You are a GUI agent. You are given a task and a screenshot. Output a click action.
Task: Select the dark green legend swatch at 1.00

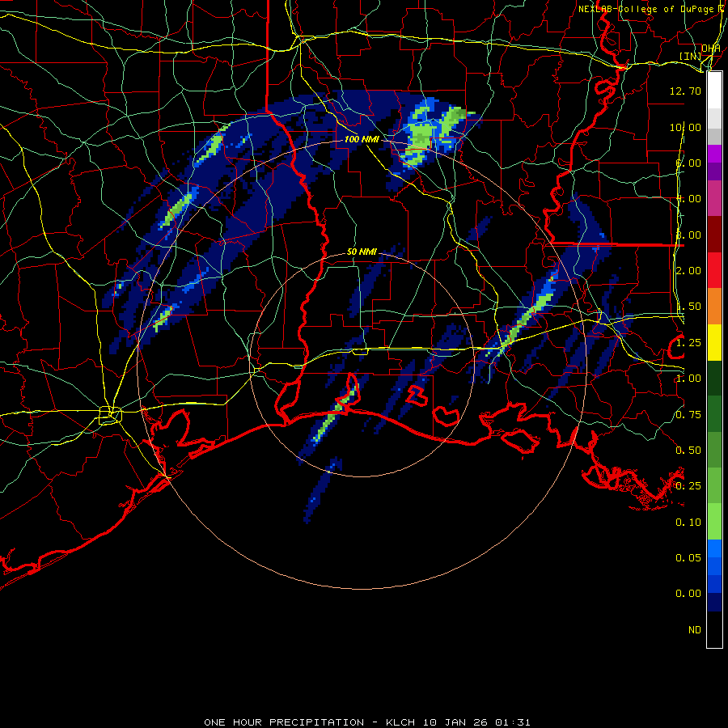coord(714,378)
